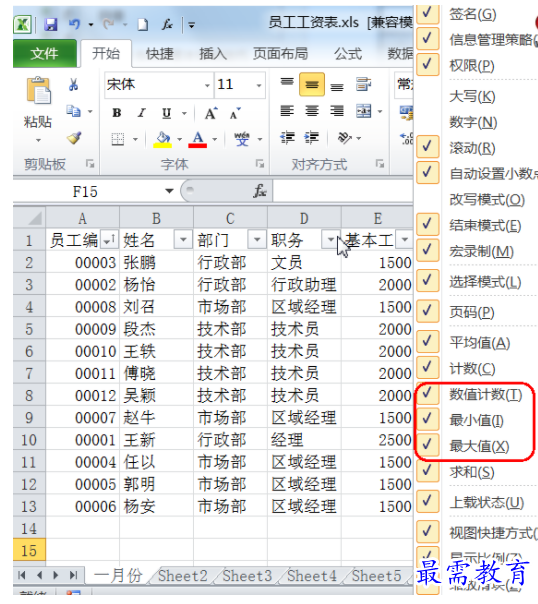Click Align Text Right icon

pos(337,111)
